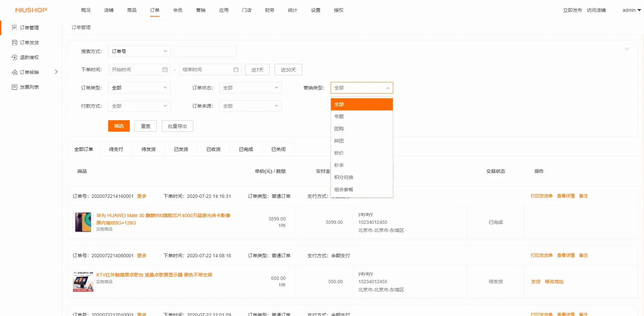The image size is (644, 316).
Task: Open the start time calendar icon
Action: [x=165, y=70]
